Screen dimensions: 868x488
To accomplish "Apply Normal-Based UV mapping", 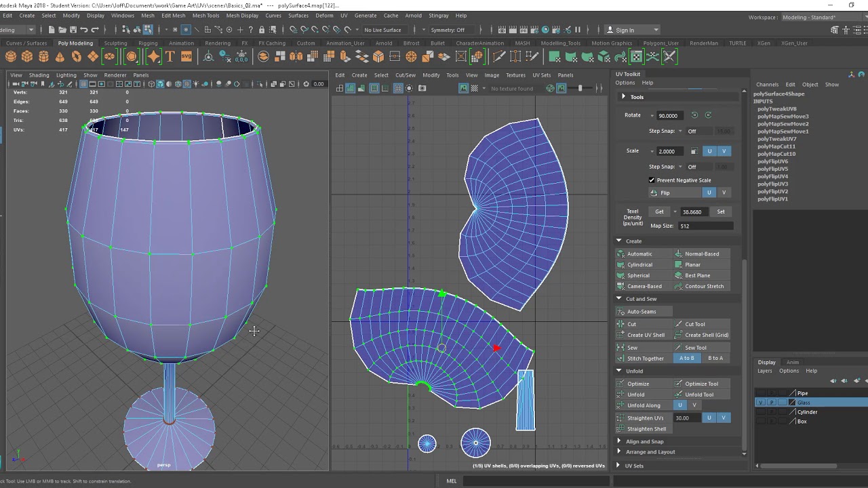I will 702,254.
